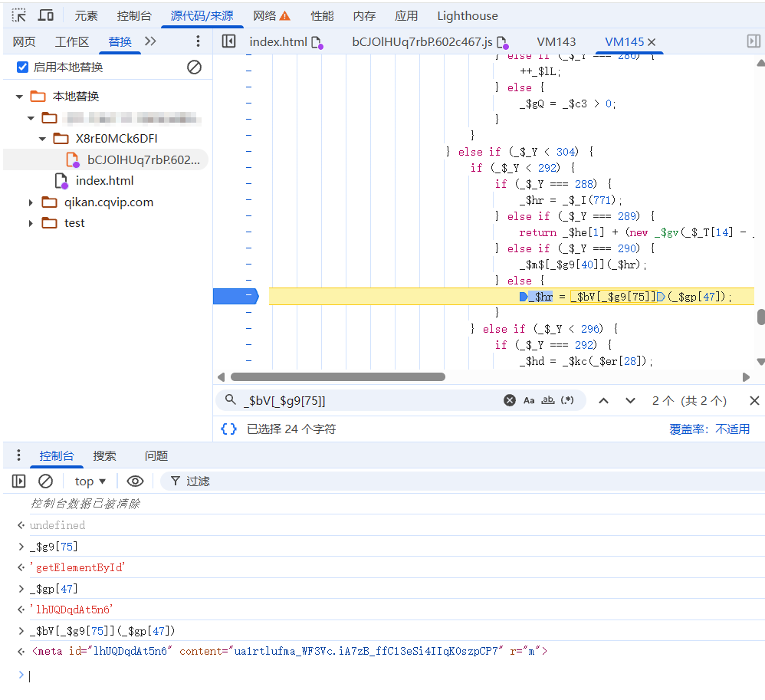
Task: Open the VM143 file tab
Action: pos(556,41)
